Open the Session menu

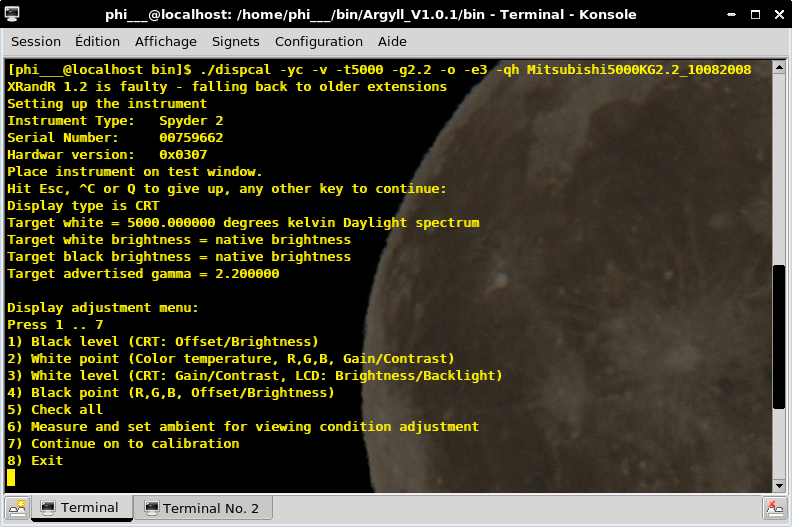coord(36,41)
